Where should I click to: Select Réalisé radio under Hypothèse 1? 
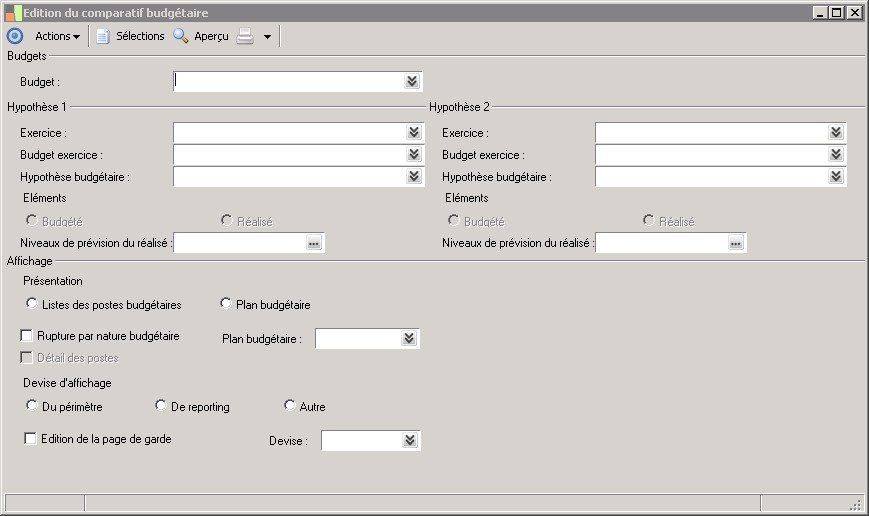227,221
